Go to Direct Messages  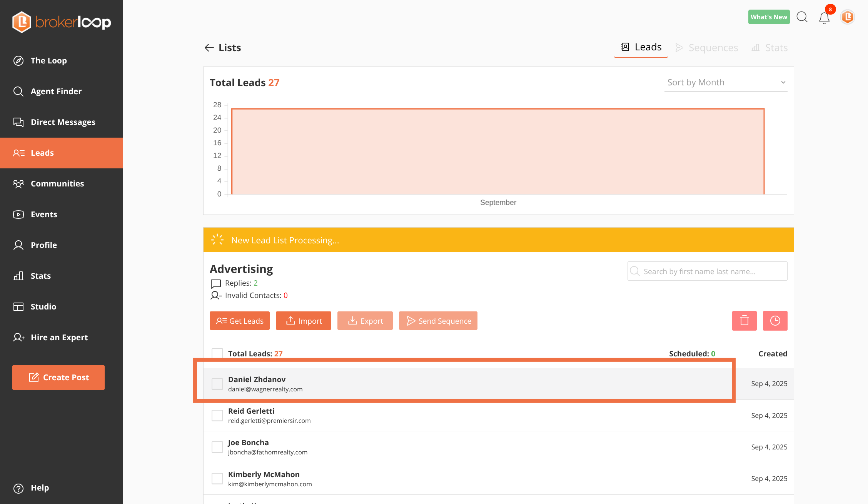(62, 122)
